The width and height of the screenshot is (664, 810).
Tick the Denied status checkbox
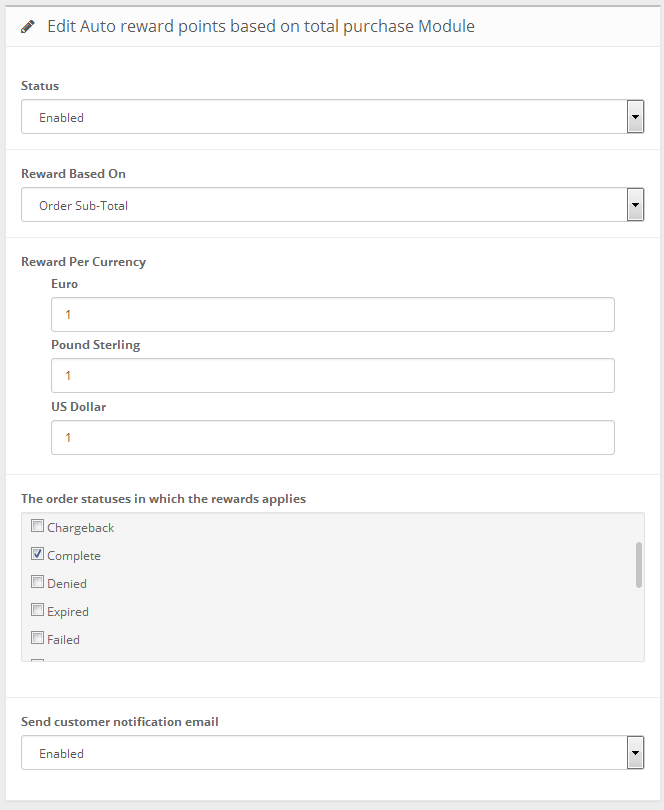[38, 582]
